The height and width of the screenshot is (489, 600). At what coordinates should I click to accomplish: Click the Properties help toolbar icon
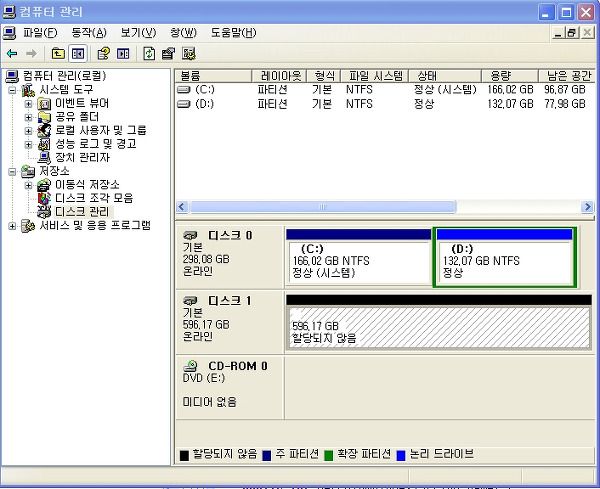[103, 54]
